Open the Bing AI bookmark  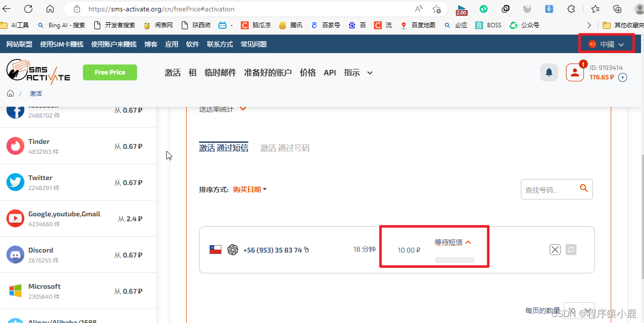(x=62, y=25)
